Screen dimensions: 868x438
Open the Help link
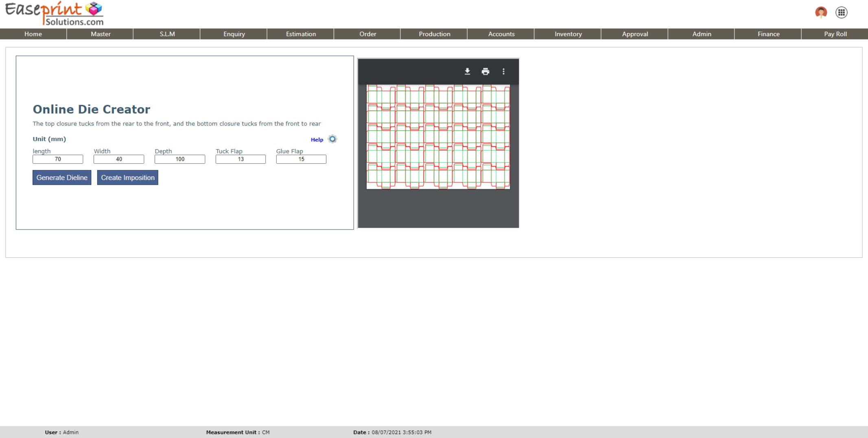(317, 140)
